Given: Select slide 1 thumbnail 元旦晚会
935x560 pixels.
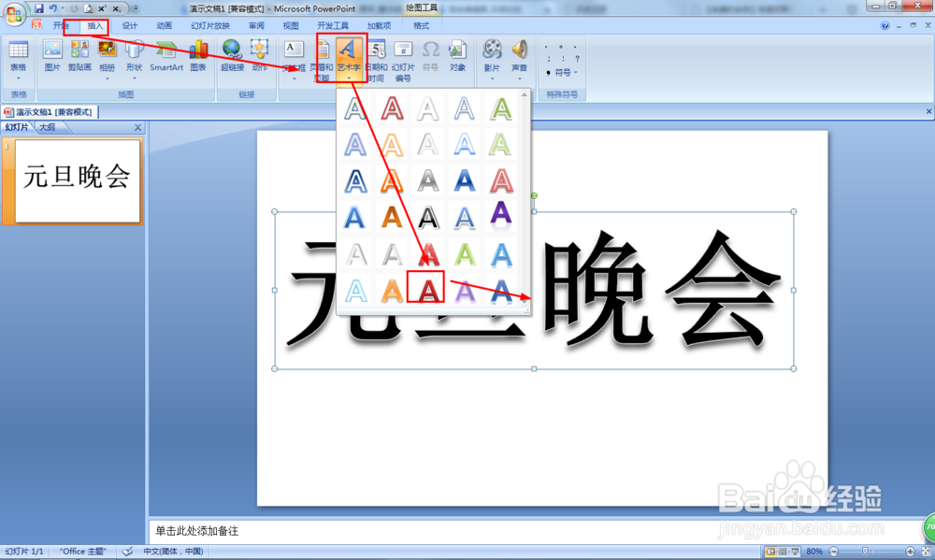Looking at the screenshot, I should coord(78,180).
